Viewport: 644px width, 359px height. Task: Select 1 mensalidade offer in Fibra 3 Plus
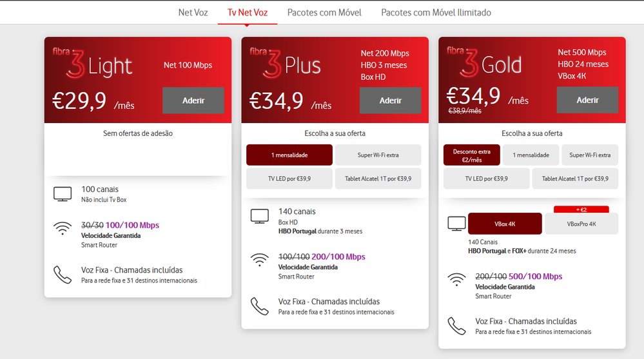point(289,155)
